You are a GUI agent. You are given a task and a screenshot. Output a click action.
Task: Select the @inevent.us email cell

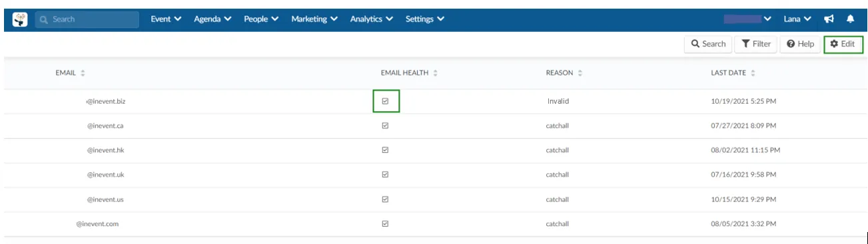(105, 199)
